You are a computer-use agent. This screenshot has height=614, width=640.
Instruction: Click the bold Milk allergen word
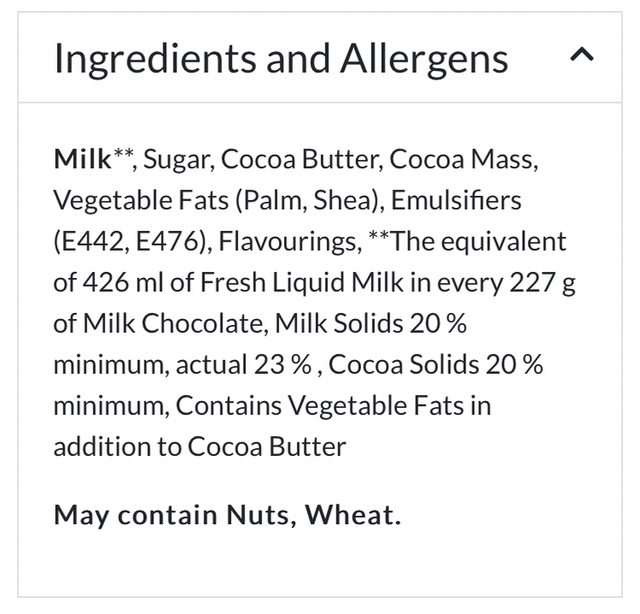click(x=82, y=160)
